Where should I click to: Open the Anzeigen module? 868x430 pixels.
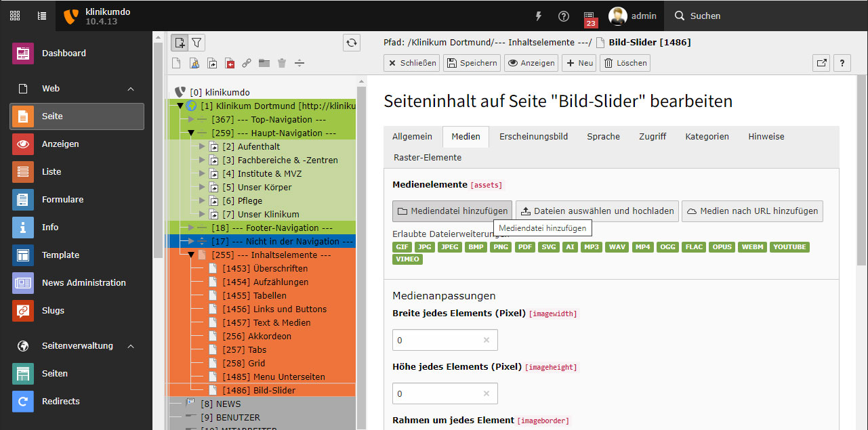pyautogui.click(x=77, y=144)
